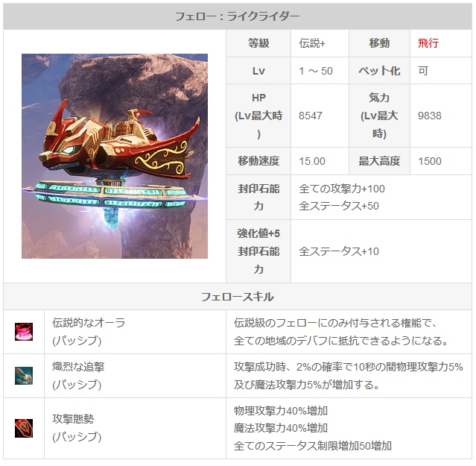
Task: Click the red 飛行 movement value
Action: click(428, 43)
